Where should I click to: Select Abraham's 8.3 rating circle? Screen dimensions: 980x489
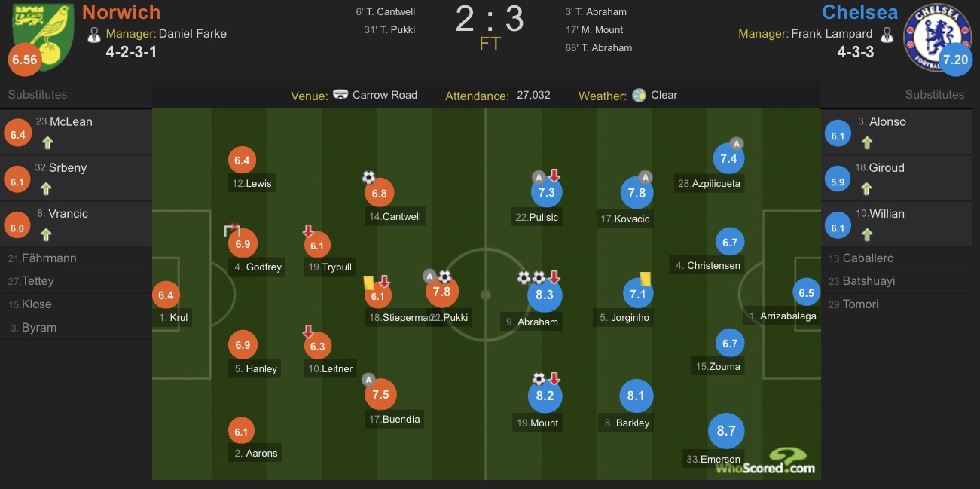tap(545, 295)
